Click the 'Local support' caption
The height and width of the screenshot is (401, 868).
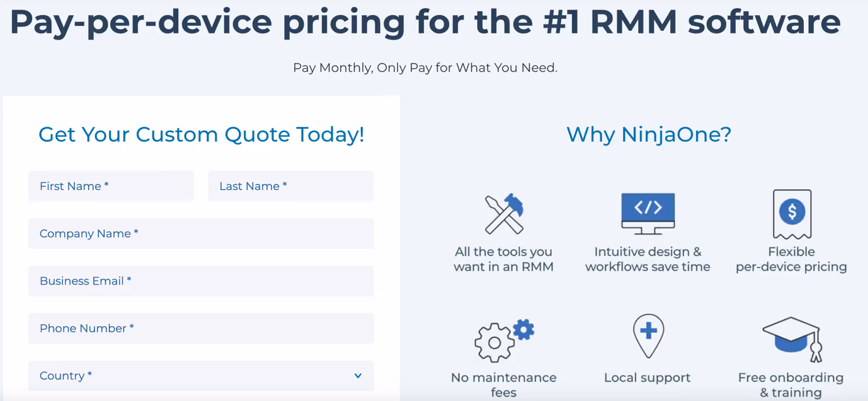coord(648,378)
